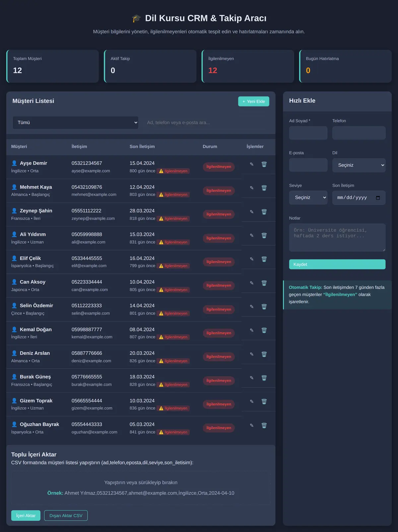Edit Burak Güneş's record with pencil icon
This screenshot has width=398, height=532.
pos(252,378)
